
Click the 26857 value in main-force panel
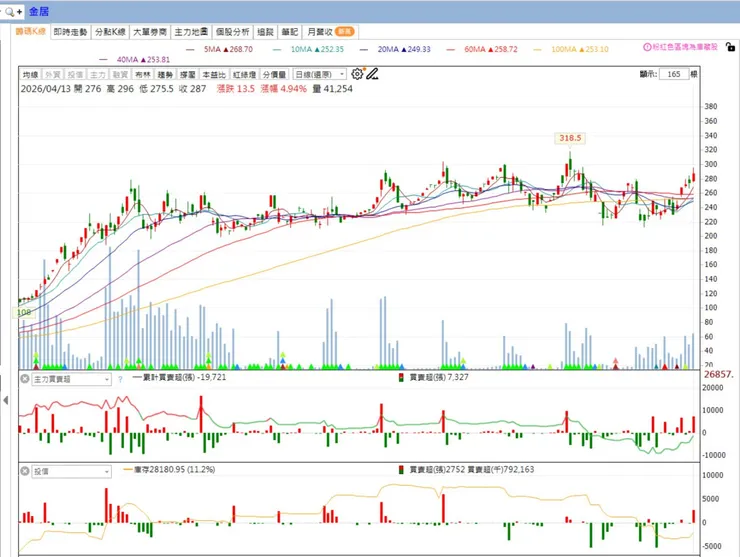[718, 374]
